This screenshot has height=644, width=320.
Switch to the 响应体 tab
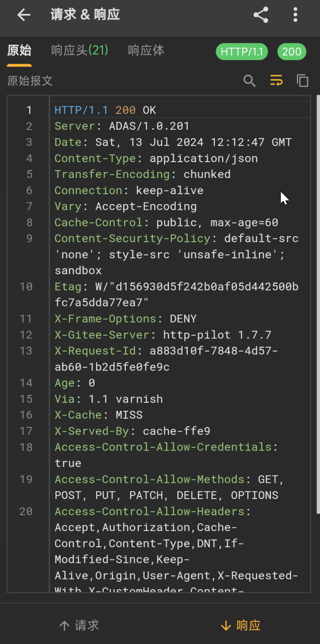(146, 51)
